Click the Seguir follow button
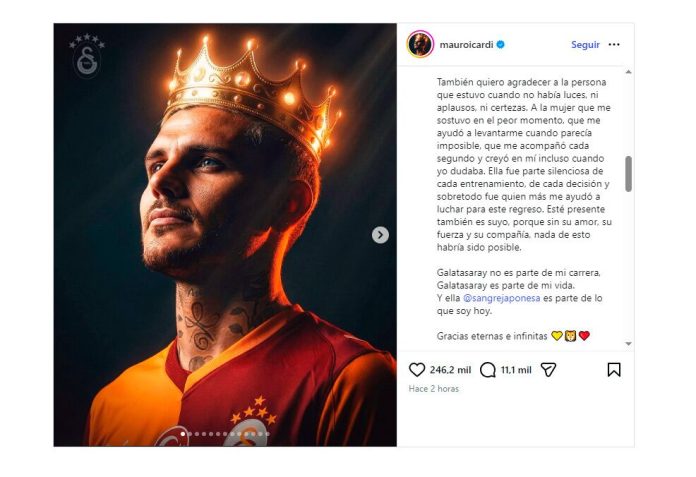The height and width of the screenshot is (477, 696). (x=585, y=45)
